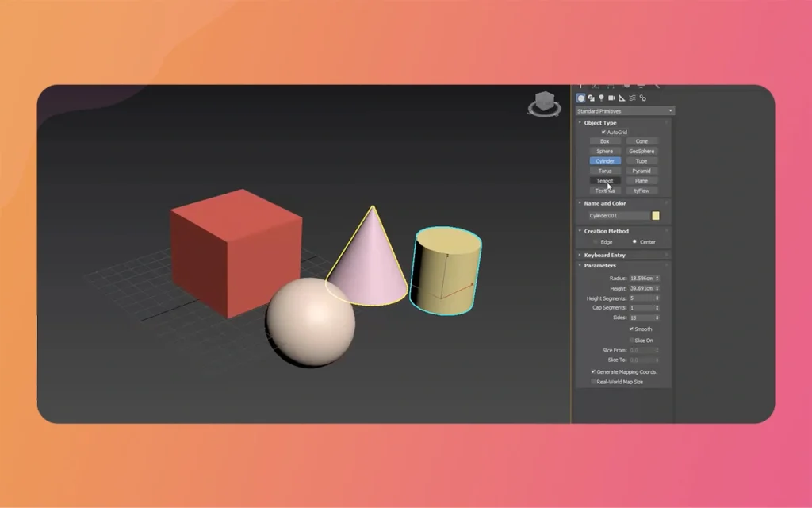
Task: Select the GeoSphere primitive button
Action: tap(642, 151)
